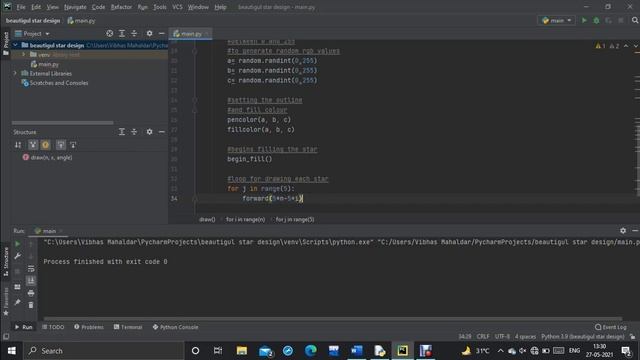This screenshot has width=640, height=360.
Task: Open the File menu
Action: (21, 7)
